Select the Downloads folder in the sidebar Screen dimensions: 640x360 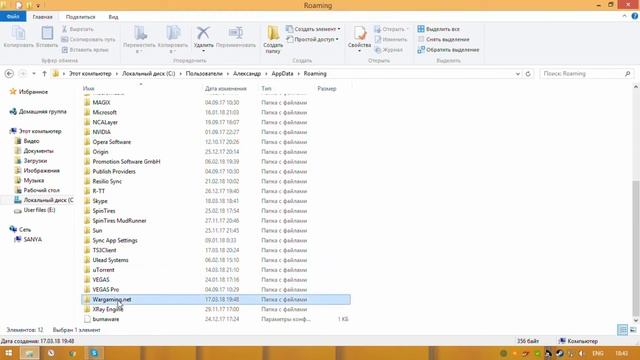[35, 161]
